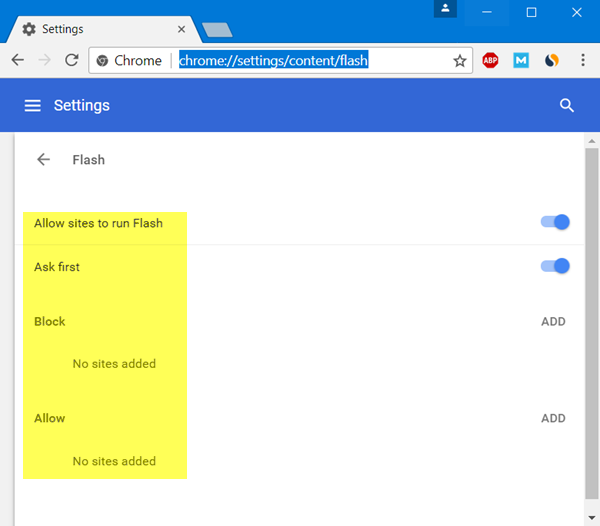Open a new tab
600x526 pixels.
[x=217, y=30]
